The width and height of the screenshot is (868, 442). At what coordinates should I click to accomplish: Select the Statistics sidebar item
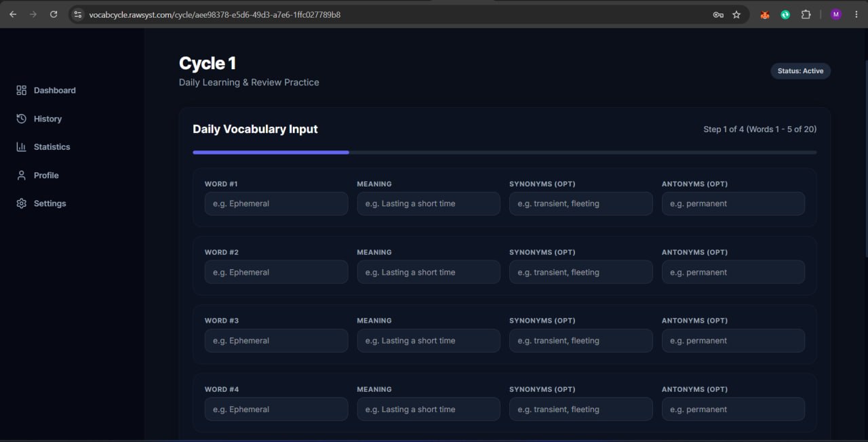tap(43, 146)
